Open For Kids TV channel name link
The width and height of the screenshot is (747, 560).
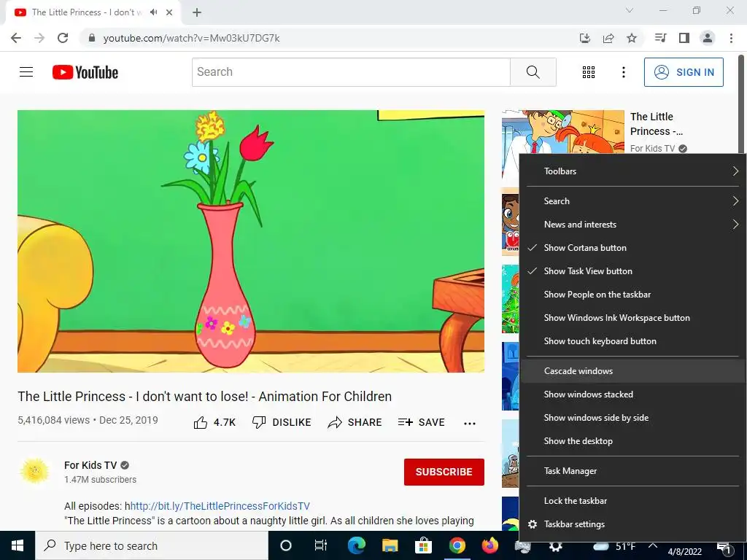pyautogui.click(x=90, y=465)
